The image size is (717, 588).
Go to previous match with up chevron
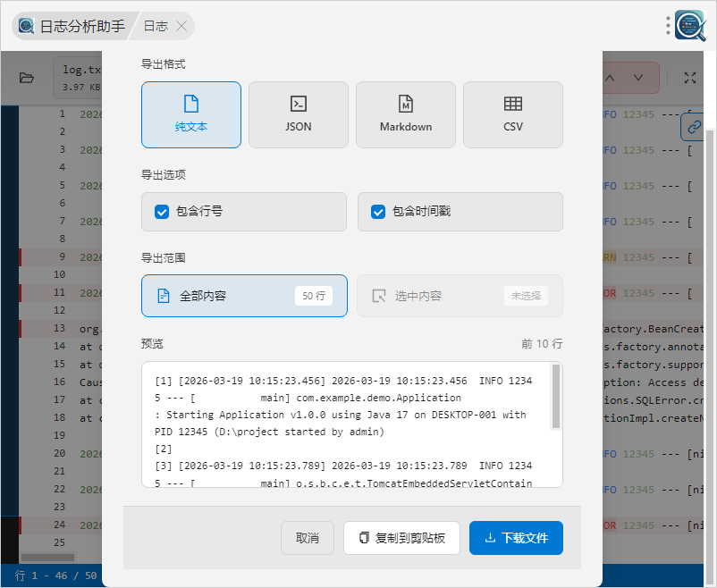click(611, 78)
